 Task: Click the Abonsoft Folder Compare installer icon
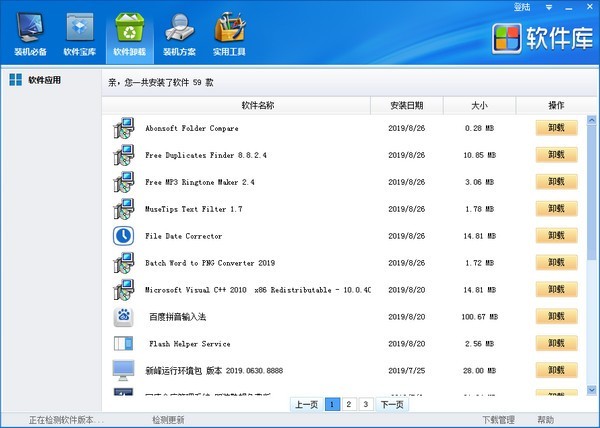coord(124,128)
